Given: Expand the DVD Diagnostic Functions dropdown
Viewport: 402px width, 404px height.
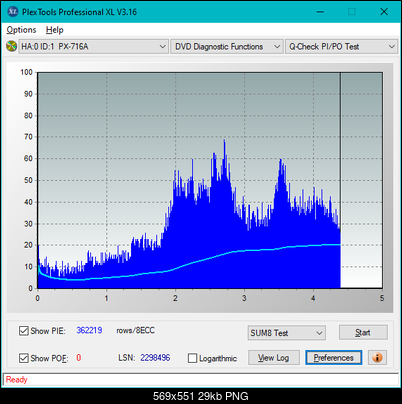Looking at the screenshot, I should [227, 47].
